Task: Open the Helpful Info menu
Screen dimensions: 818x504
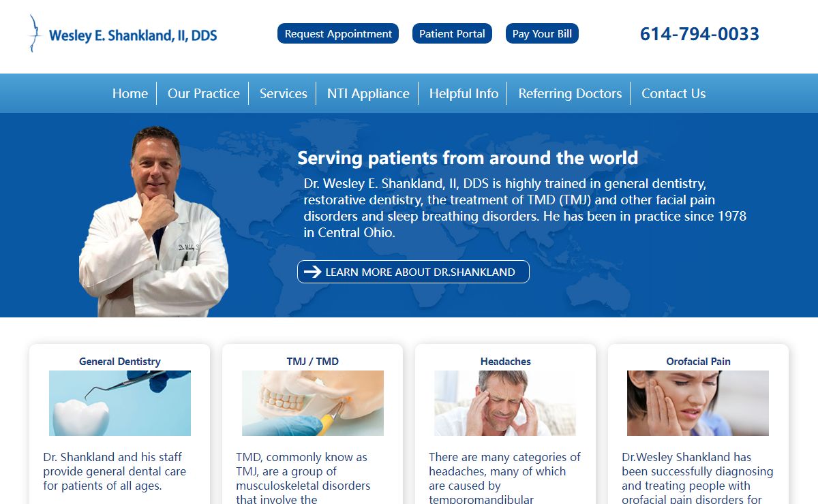Action: pyautogui.click(x=464, y=93)
